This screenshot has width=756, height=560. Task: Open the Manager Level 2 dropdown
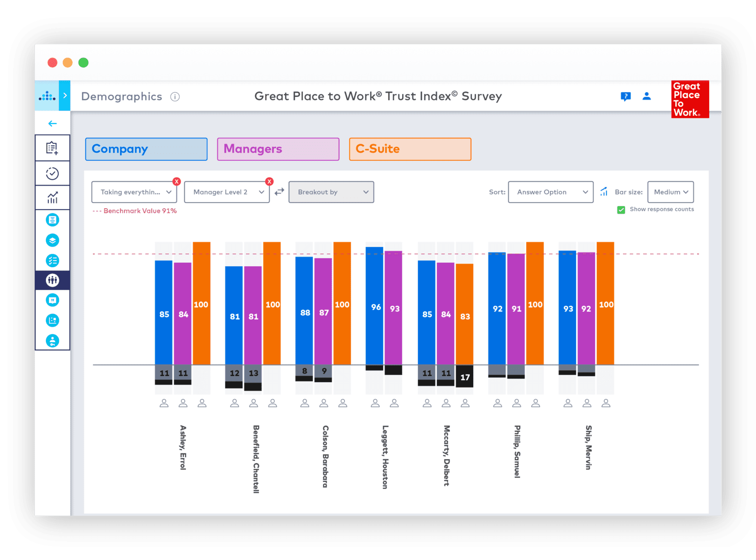[227, 192]
